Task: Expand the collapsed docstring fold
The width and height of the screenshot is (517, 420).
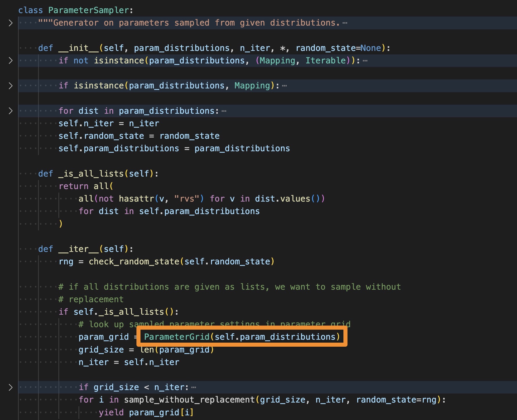Action: pyautogui.click(x=10, y=23)
